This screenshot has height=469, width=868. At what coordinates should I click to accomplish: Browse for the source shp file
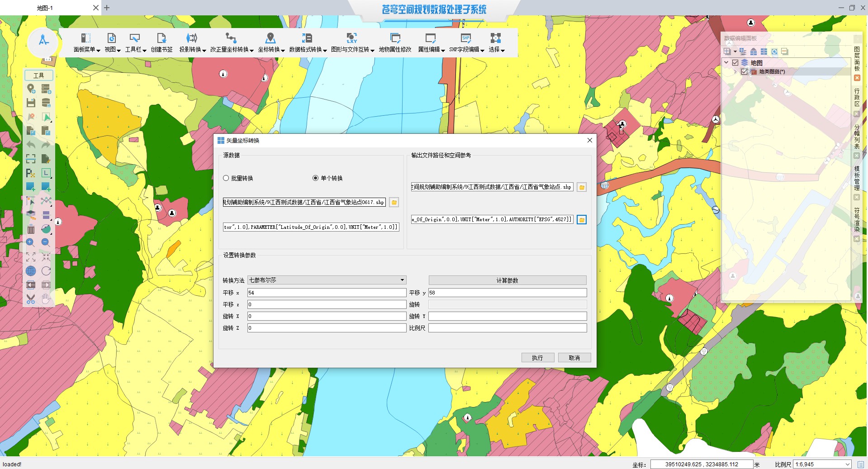(394, 203)
